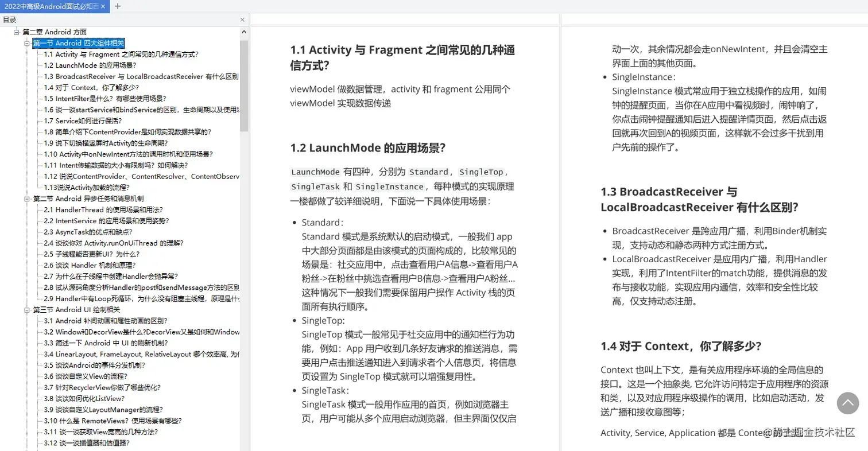Click the SingleTask: bullet label on page
Image resolution: width=868 pixels, height=451 pixels.
tap(324, 390)
